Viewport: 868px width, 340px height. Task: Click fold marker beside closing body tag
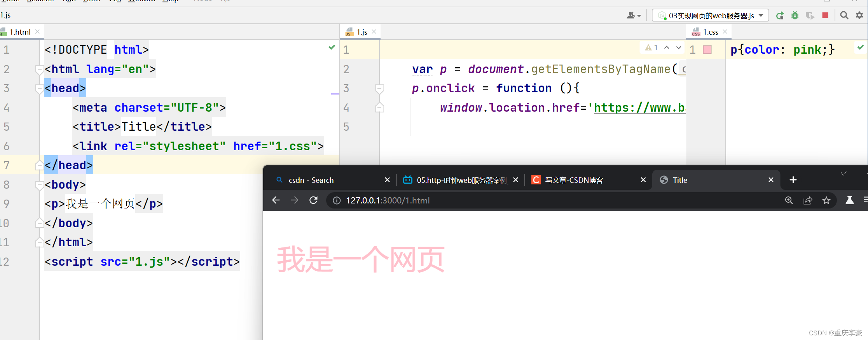39,223
